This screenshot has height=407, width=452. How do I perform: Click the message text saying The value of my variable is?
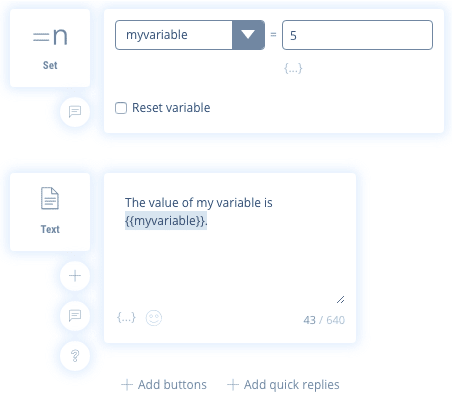point(199,203)
